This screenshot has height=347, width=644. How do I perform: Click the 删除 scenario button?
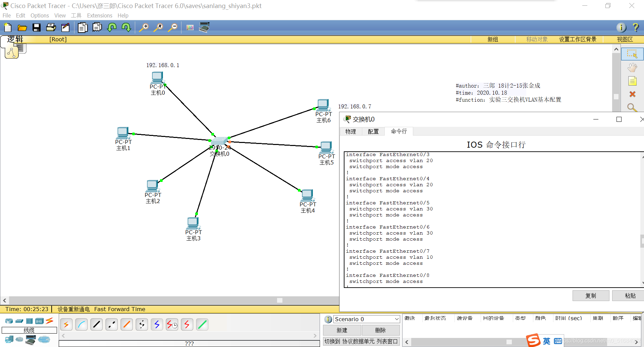point(380,330)
